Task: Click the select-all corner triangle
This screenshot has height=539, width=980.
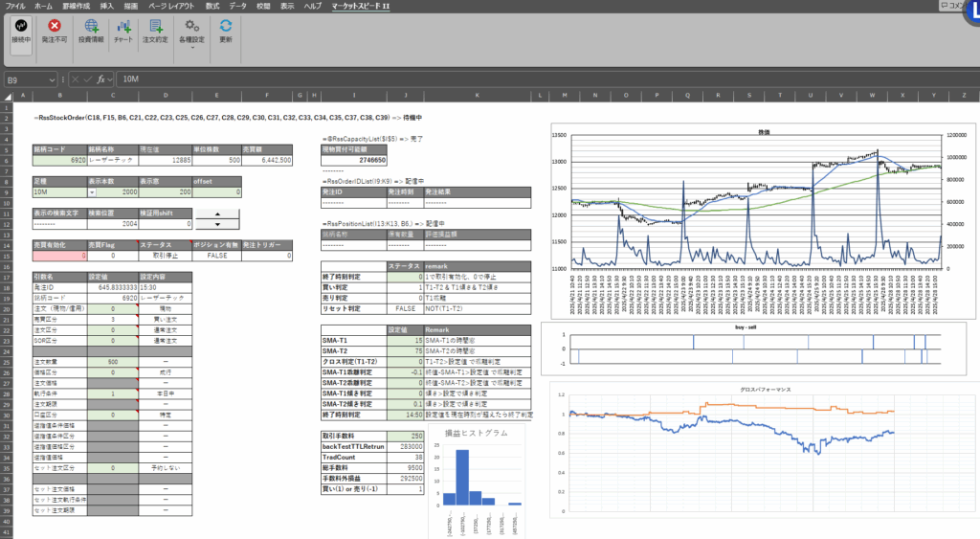Action: coord(8,97)
